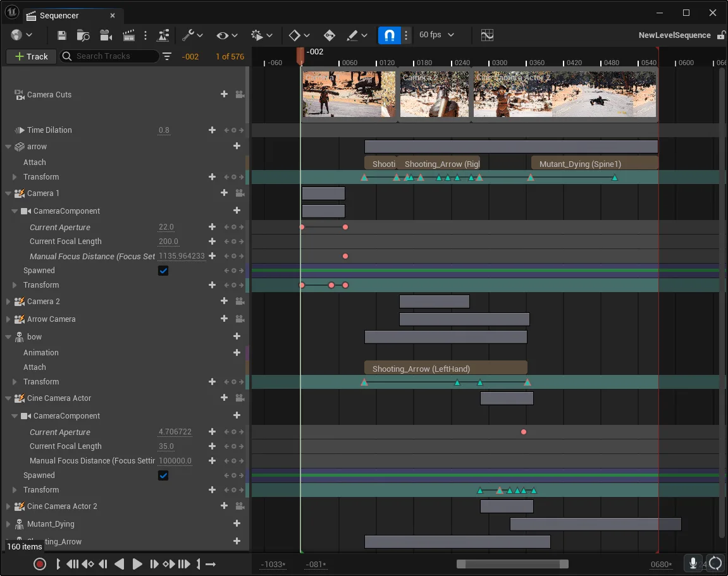Uncheck Spawned checkbox under Cine Camera Actor
728x576 pixels.
coord(163,475)
